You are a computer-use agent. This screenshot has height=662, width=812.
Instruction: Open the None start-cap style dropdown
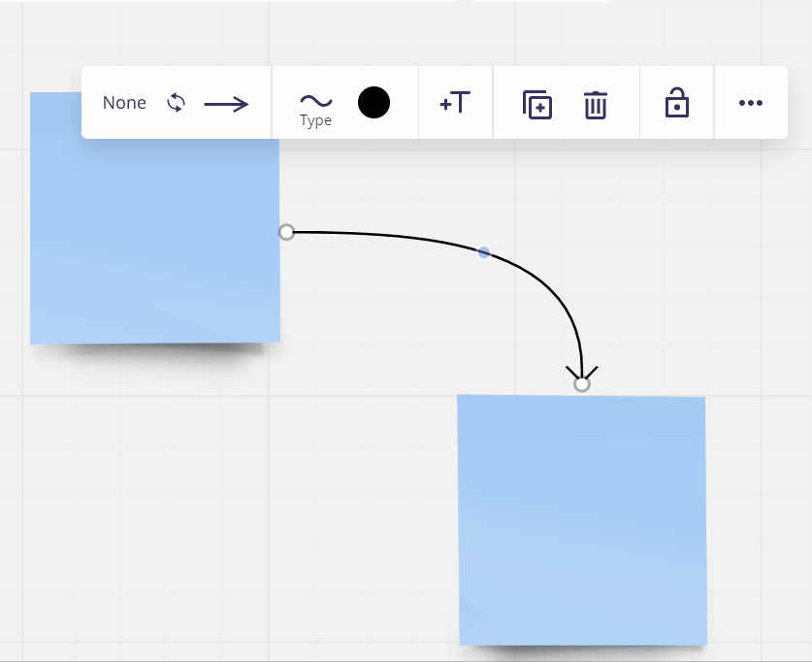tap(124, 103)
